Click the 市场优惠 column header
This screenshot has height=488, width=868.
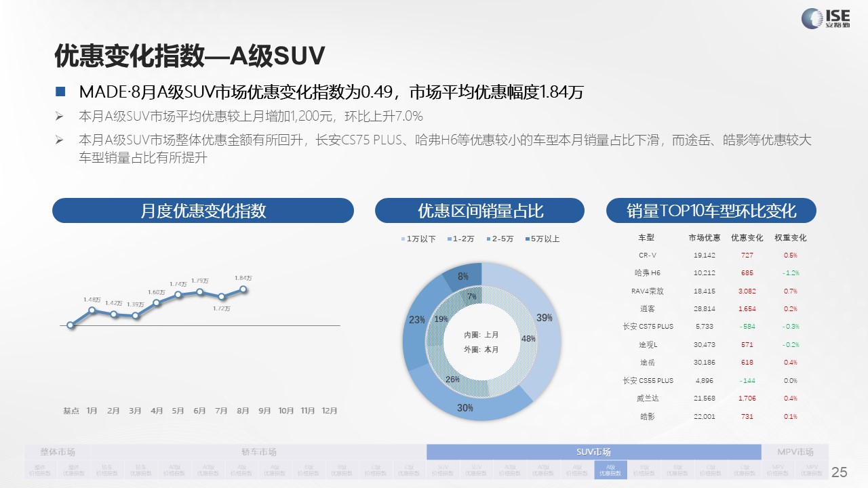click(x=705, y=238)
